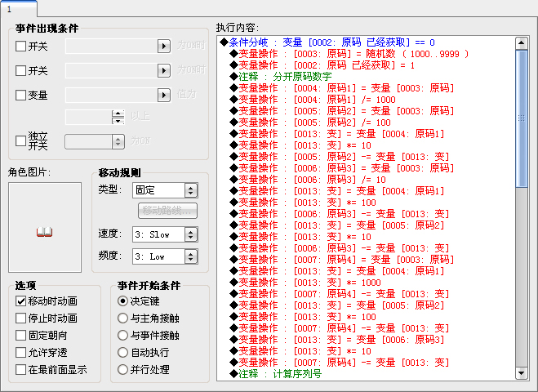Click the 变量 variable name field
This screenshot has width=538, height=392.
coord(112,95)
